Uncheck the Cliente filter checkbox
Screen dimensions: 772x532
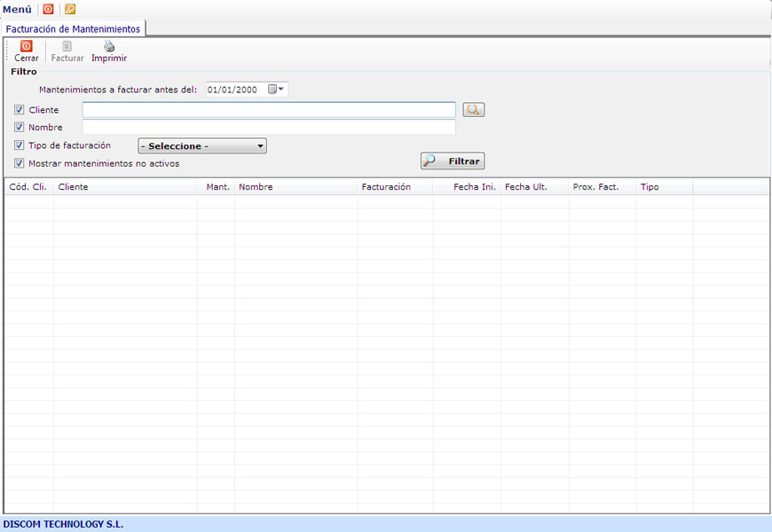pos(20,110)
